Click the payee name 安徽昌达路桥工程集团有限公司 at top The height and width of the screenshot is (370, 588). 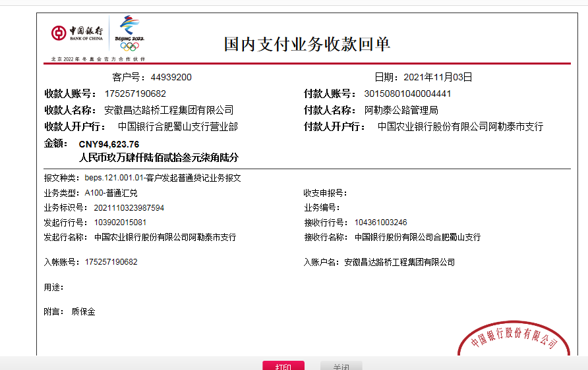(169, 110)
